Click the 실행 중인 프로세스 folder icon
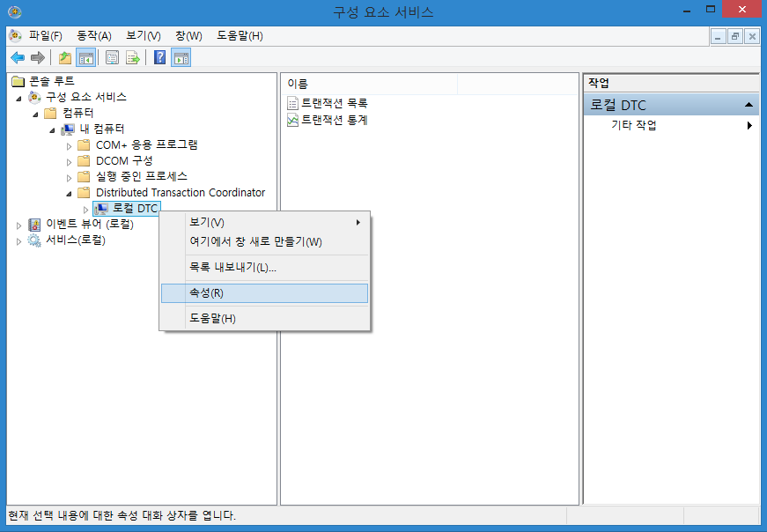767x532 pixels. pyautogui.click(x=85, y=177)
